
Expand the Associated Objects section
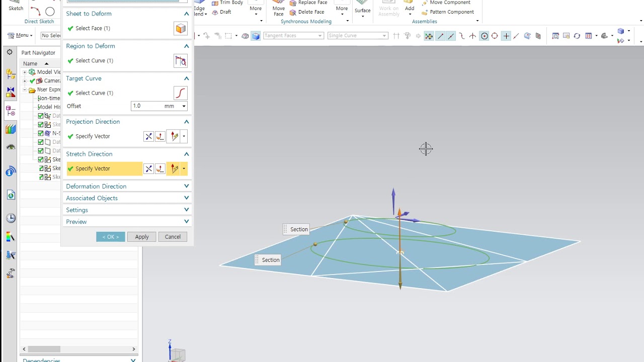(127, 198)
